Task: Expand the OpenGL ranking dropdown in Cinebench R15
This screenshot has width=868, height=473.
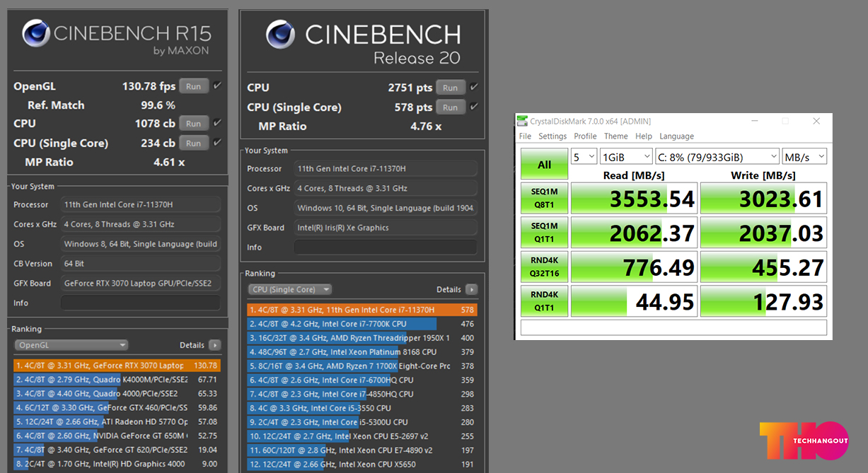Action: coord(71,345)
